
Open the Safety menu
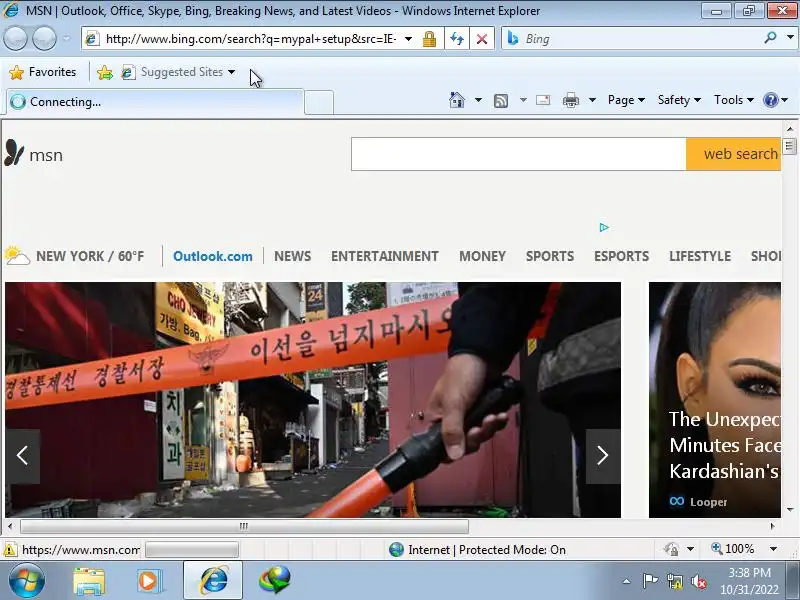pyautogui.click(x=679, y=100)
